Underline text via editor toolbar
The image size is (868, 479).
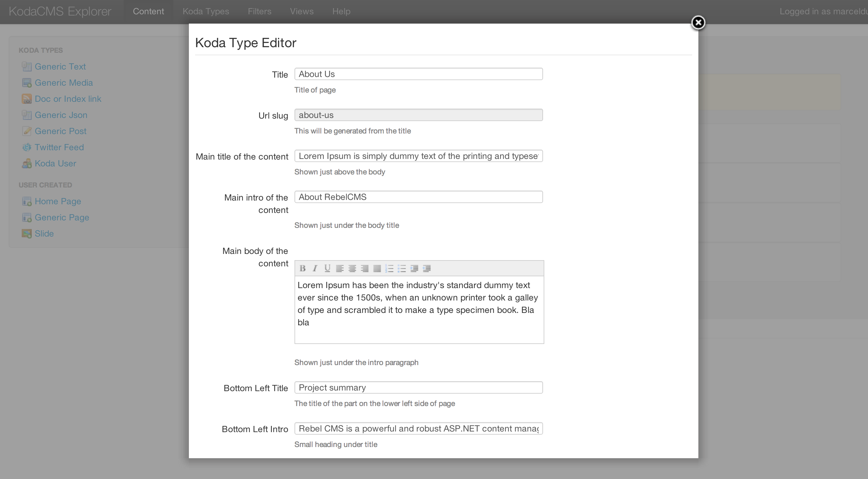[x=327, y=268]
